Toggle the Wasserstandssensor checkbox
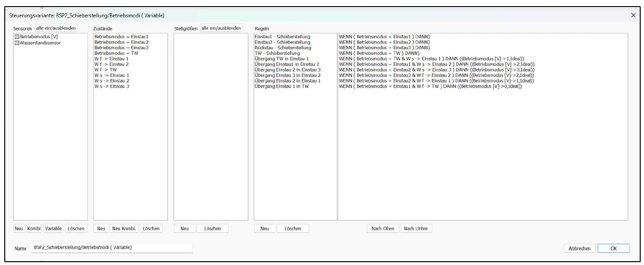The width and height of the screenshot is (644, 265). pyautogui.click(x=17, y=43)
